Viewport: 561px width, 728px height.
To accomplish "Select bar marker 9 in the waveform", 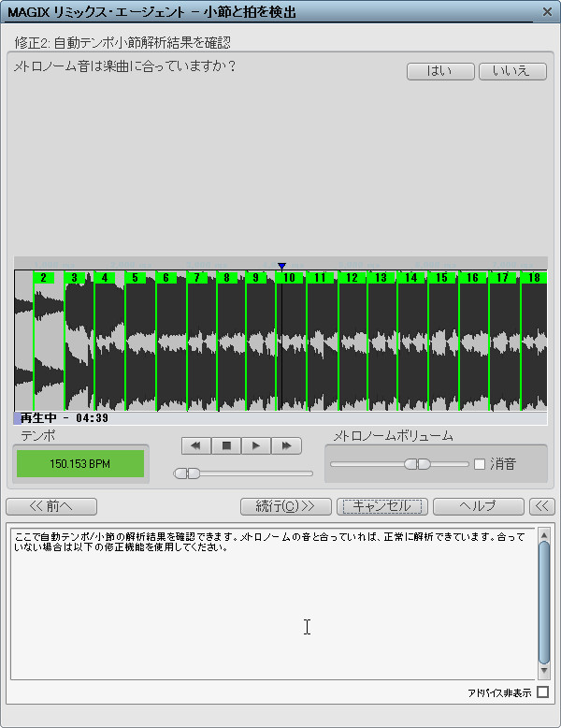I will click(x=255, y=278).
